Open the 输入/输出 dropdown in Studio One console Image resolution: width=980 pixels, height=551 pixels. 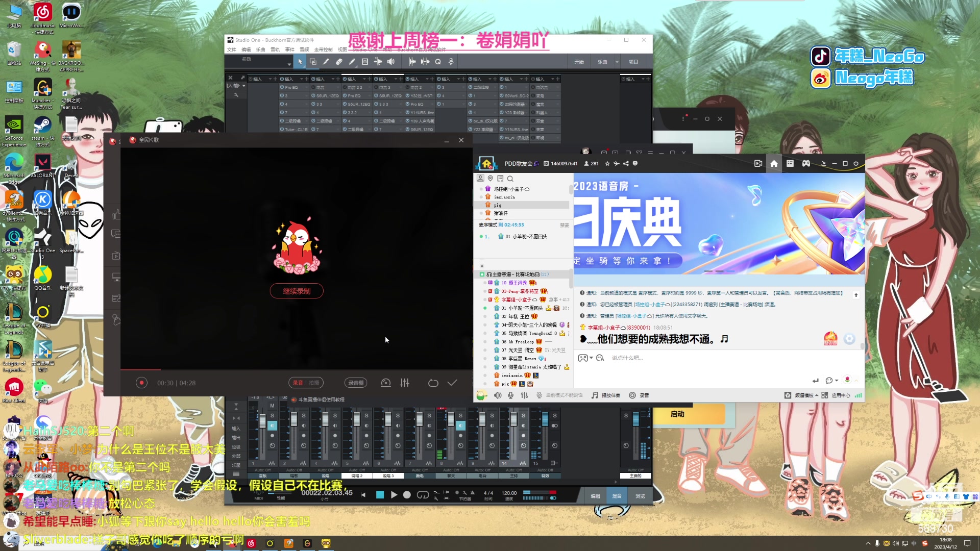tap(236, 86)
